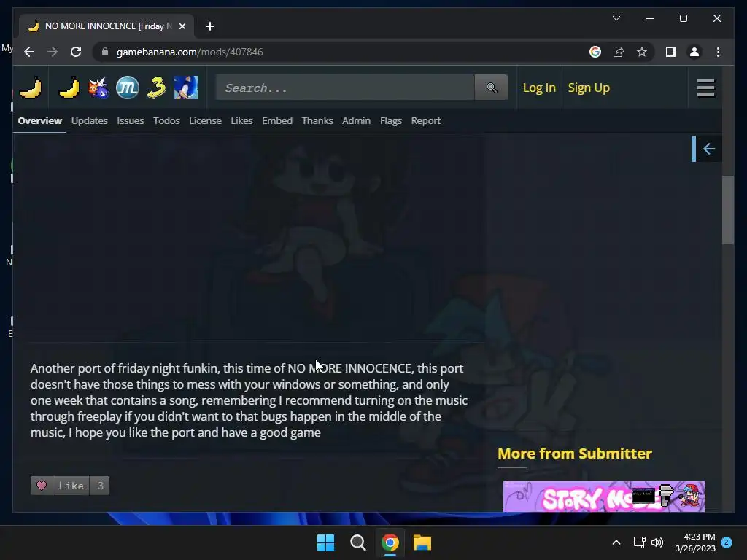Reload the page in Chrome
The image size is (747, 560).
click(x=76, y=52)
